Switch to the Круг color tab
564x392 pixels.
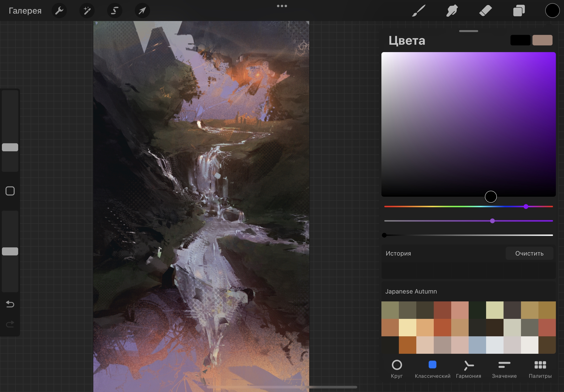(x=396, y=368)
